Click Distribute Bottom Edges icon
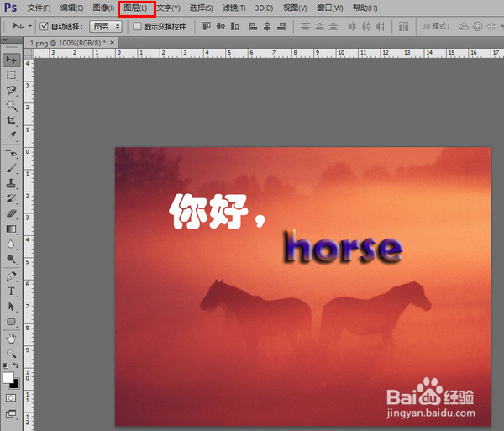The width and height of the screenshot is (504, 431). (333, 26)
